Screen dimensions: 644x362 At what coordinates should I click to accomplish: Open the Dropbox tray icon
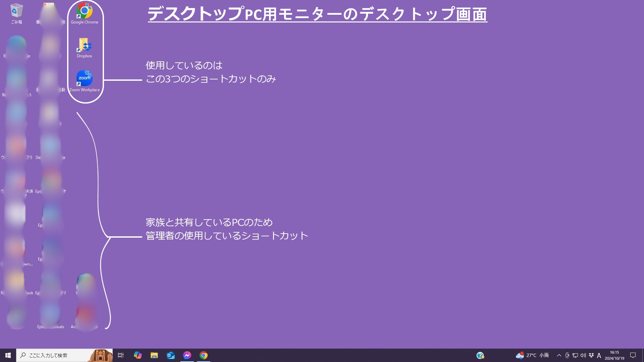tap(591, 355)
